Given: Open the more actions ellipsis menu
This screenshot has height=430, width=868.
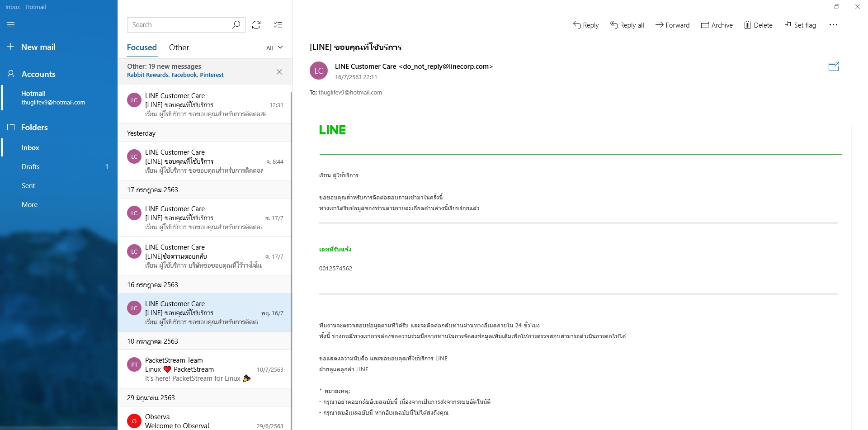Looking at the screenshot, I should coord(833,25).
